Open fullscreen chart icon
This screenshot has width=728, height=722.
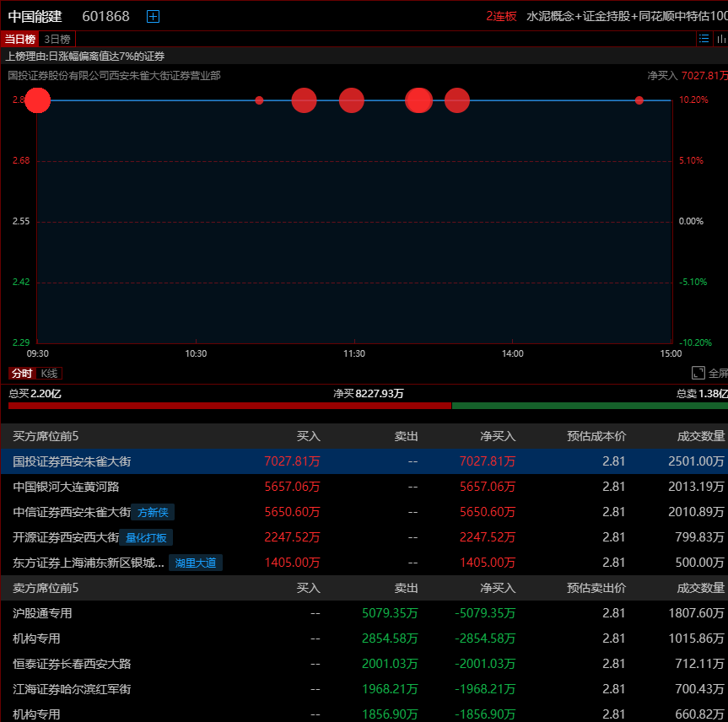coord(698,373)
